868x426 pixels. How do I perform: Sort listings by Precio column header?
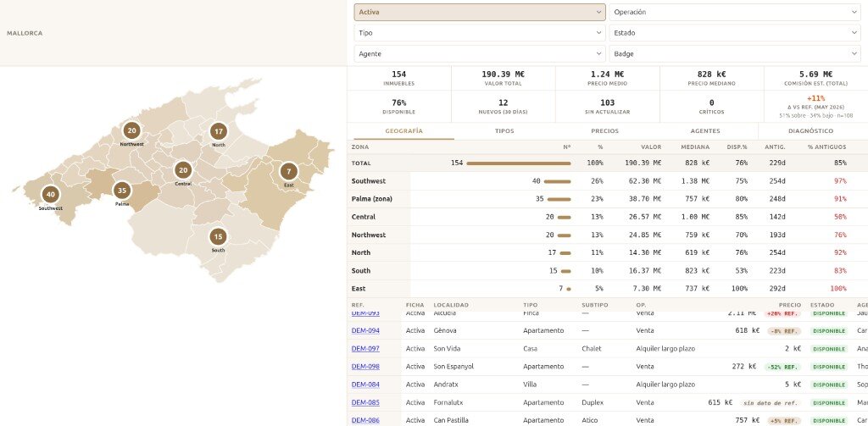click(x=790, y=305)
